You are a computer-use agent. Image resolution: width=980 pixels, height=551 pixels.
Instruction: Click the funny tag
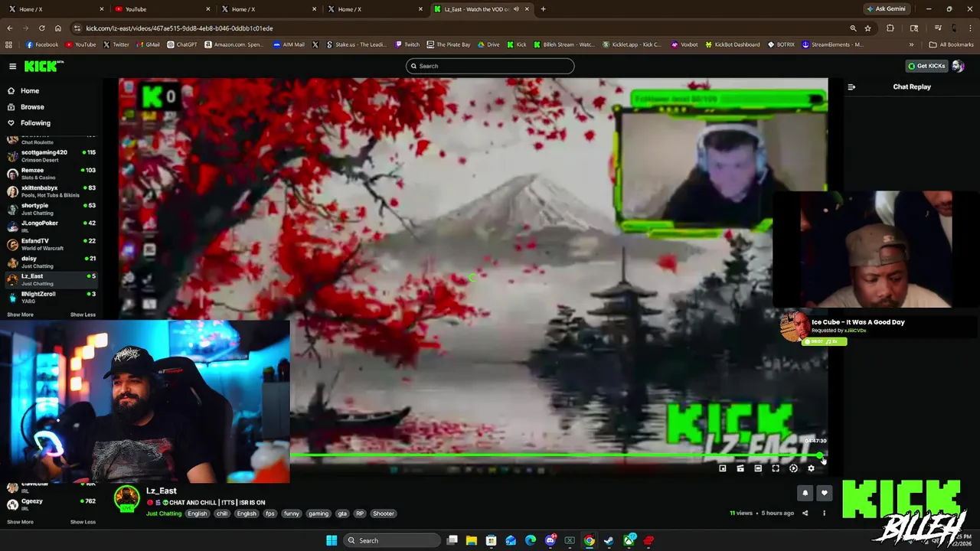click(x=292, y=514)
